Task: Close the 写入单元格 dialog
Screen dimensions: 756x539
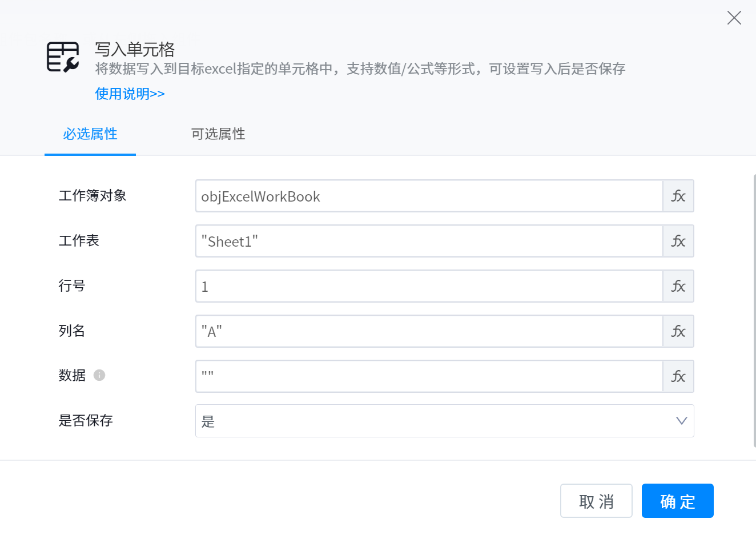Action: (x=734, y=18)
